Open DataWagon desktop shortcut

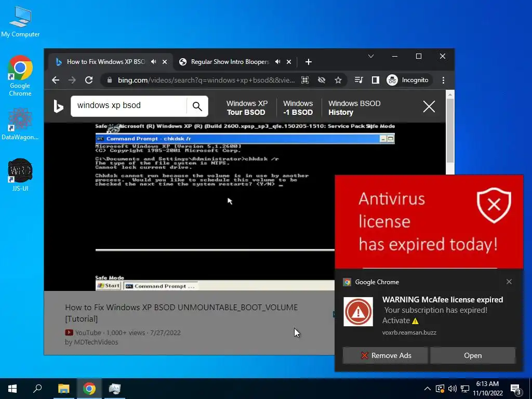tap(20, 124)
